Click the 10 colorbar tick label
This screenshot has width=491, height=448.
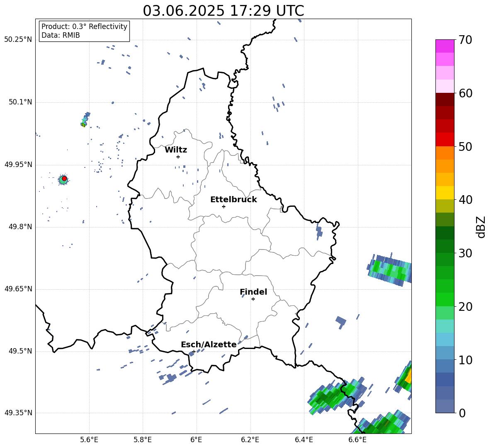[x=465, y=360]
